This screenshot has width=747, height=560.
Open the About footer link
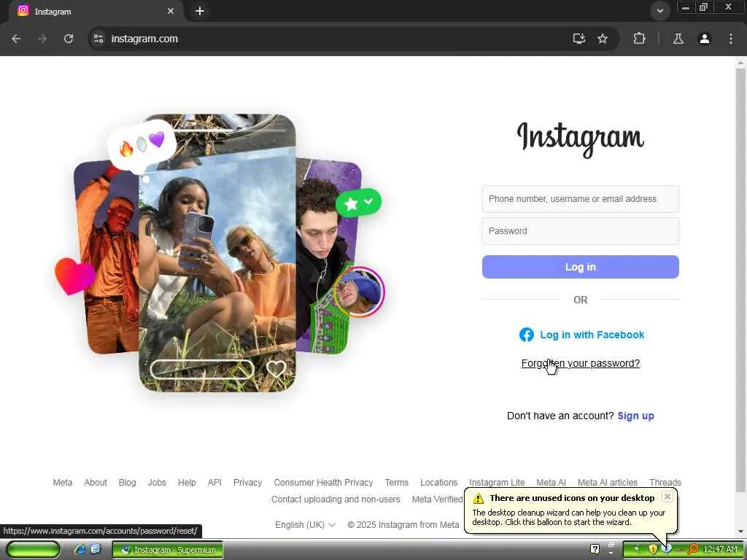coord(96,483)
